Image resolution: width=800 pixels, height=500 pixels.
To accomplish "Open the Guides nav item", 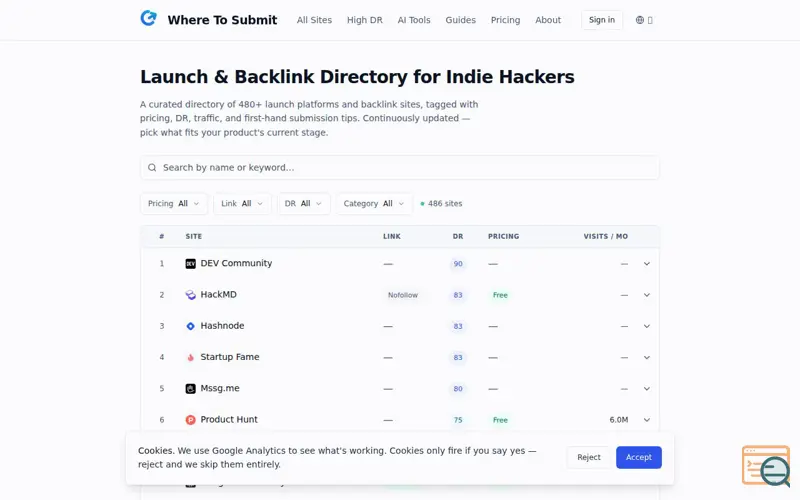I will click(460, 20).
